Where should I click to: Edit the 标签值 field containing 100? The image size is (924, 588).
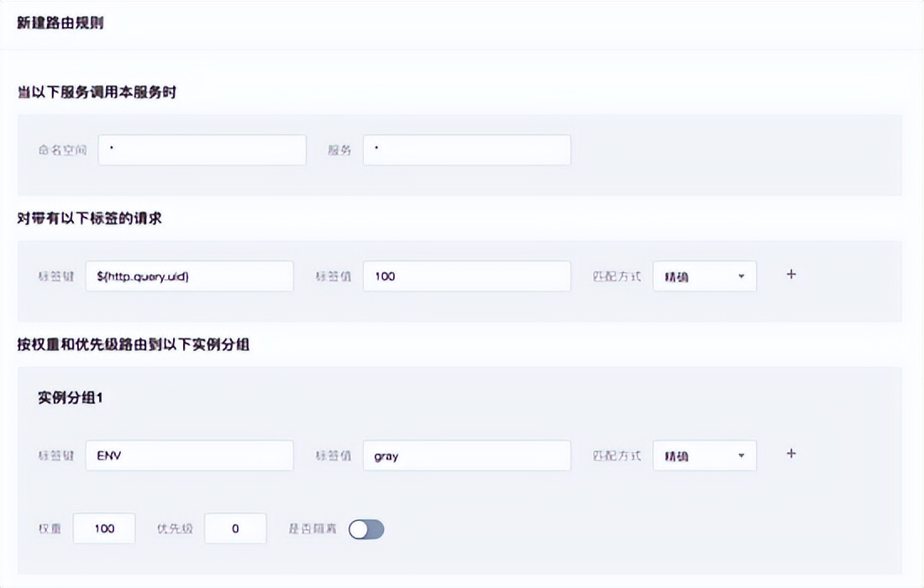pos(467,276)
